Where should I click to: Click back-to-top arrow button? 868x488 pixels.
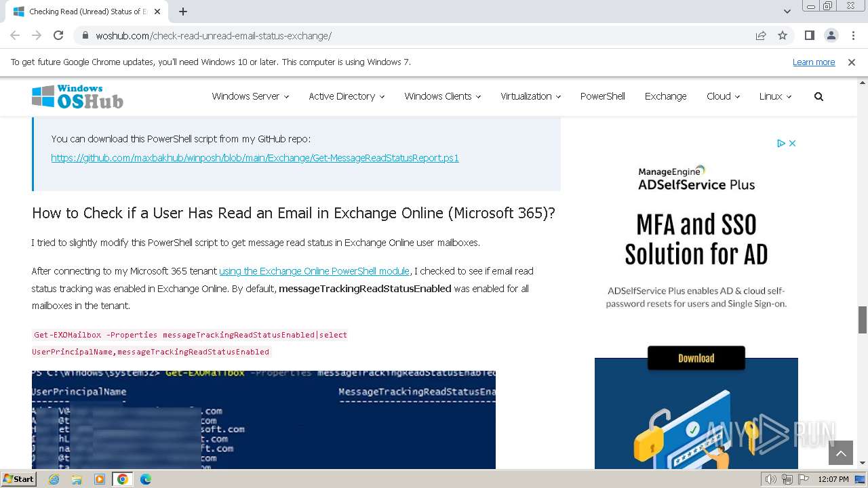841,453
